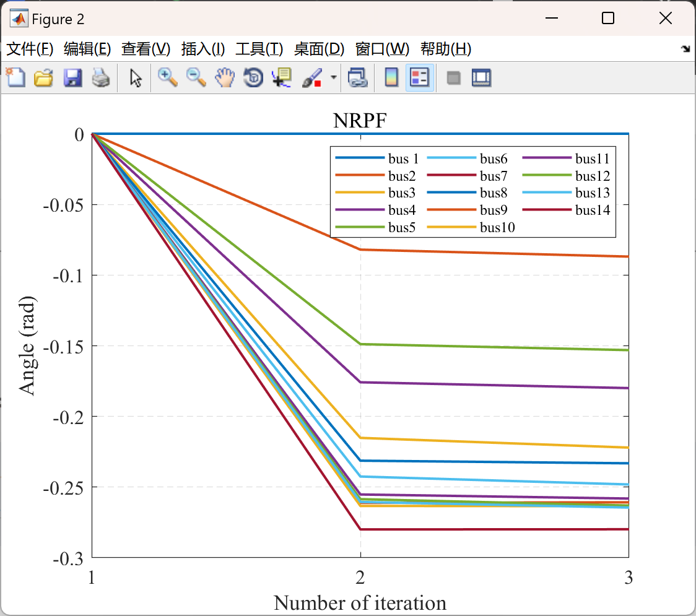Insert a colorbar into the plot
The image size is (696, 616).
pyautogui.click(x=391, y=77)
